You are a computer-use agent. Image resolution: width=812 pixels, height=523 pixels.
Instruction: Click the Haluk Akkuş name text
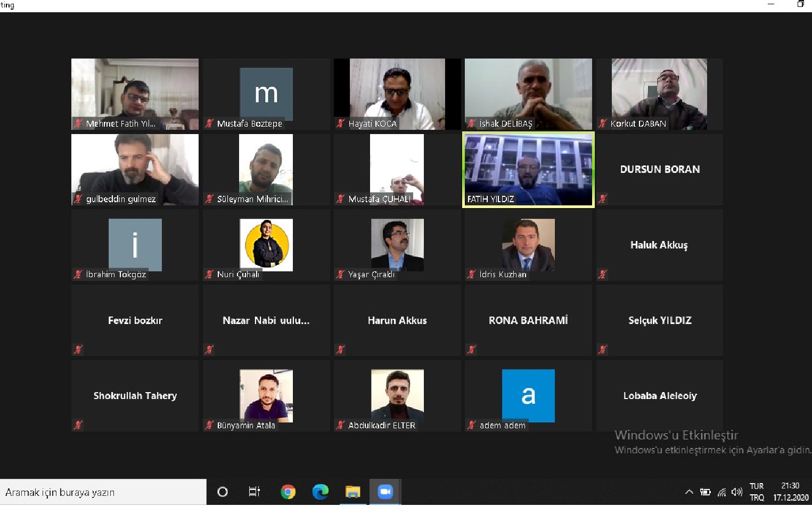pos(659,245)
